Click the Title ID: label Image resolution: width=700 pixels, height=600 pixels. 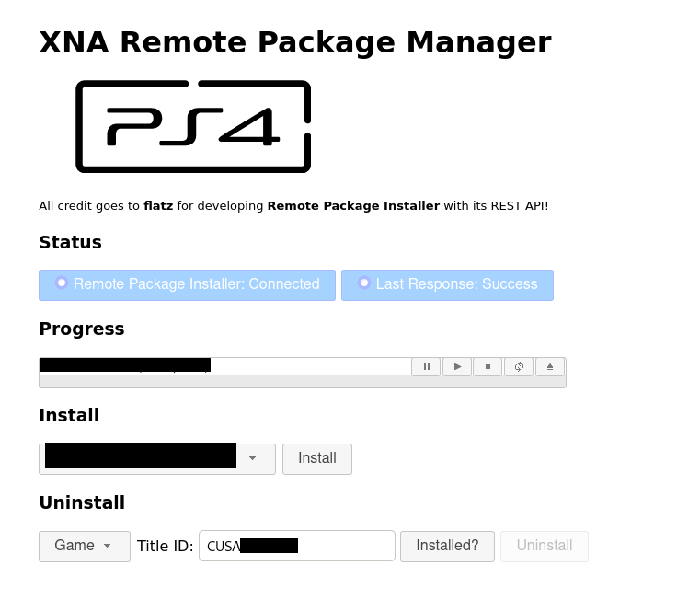166,547
